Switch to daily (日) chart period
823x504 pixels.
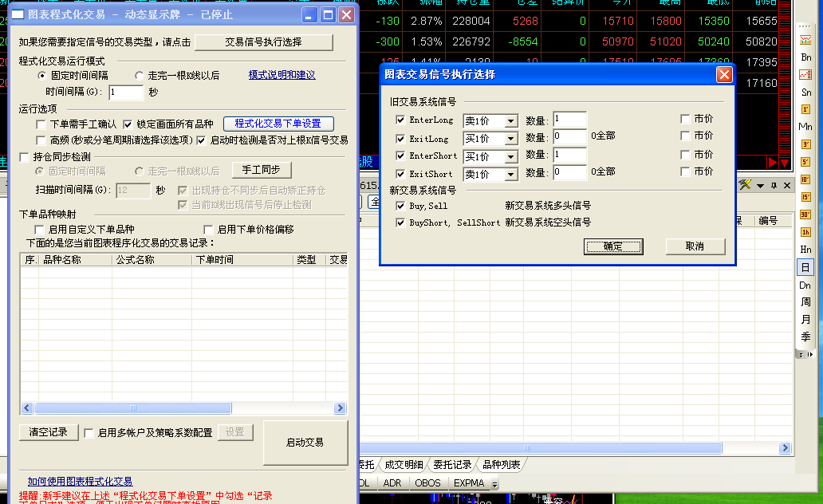pos(805,267)
